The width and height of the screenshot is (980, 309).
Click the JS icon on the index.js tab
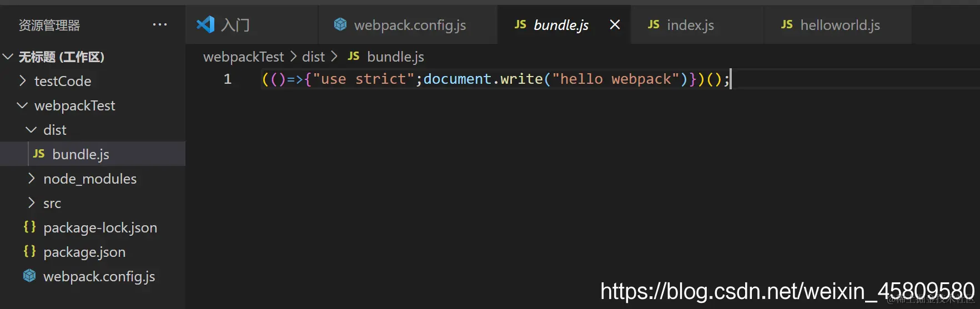(654, 24)
